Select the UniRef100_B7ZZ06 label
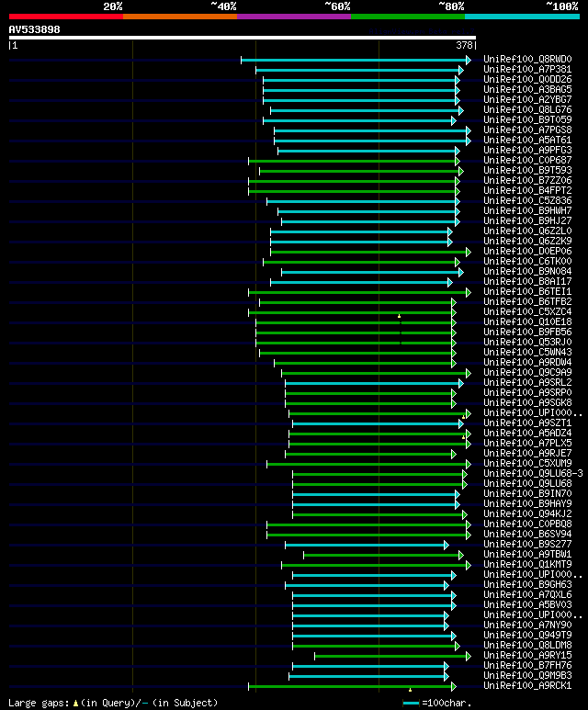The image size is (588, 710). (527, 181)
